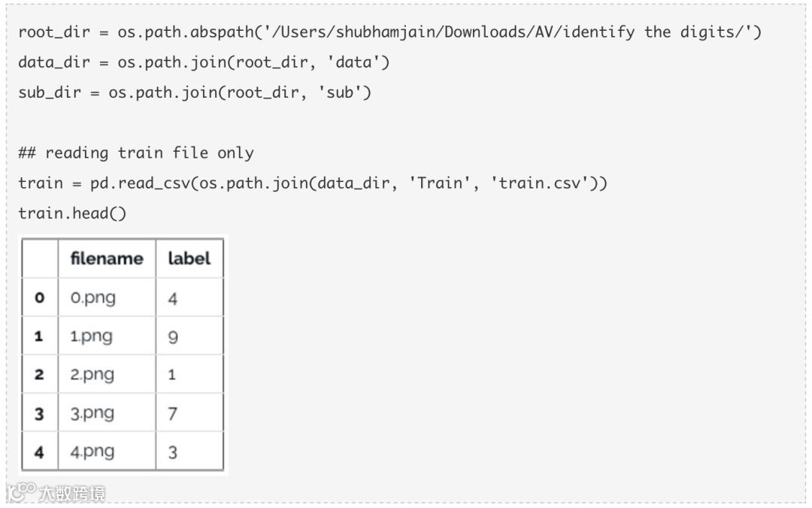Image resolution: width=812 pixels, height=508 pixels.
Task: Select the 3.png filename cell
Action: [92, 413]
